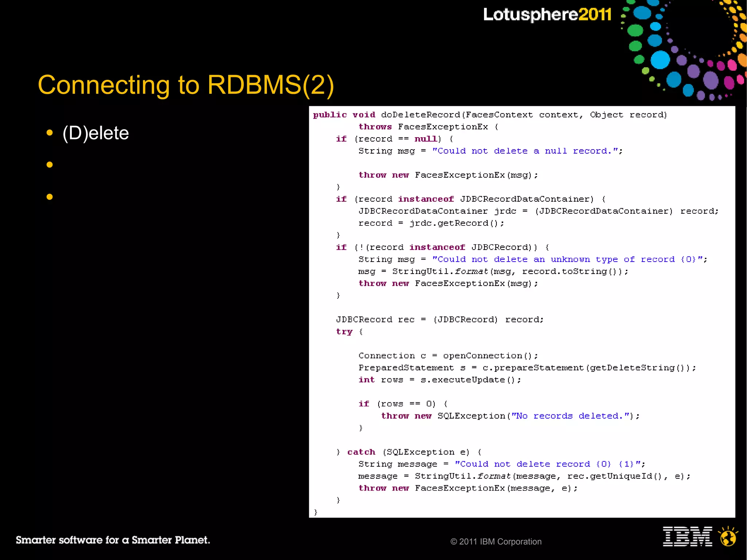747x560 pixels.
Task: Click the string "Could not delete record {0} {1}"
Action: [547, 464]
